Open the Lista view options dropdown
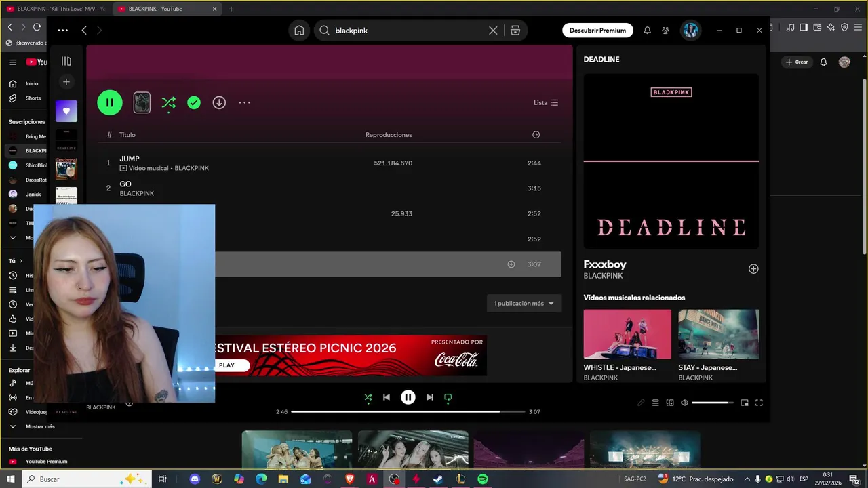Viewport: 868px width, 488px height. coord(546,103)
